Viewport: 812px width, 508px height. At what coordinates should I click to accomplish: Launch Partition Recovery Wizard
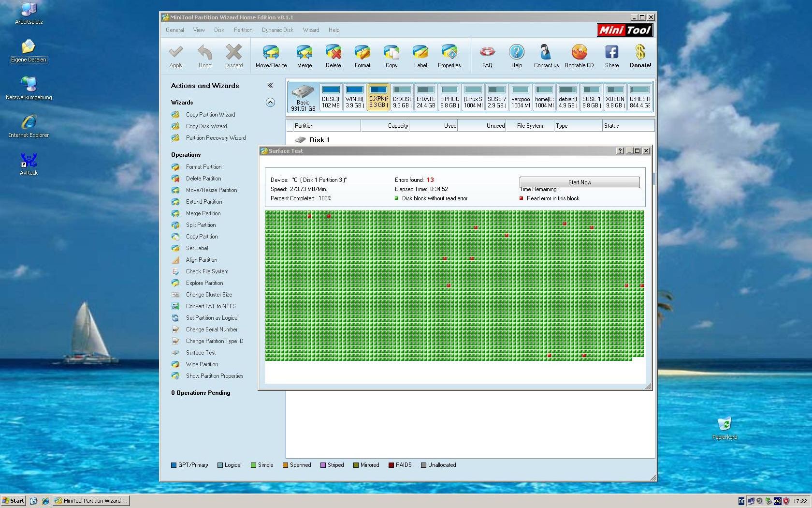coord(216,138)
